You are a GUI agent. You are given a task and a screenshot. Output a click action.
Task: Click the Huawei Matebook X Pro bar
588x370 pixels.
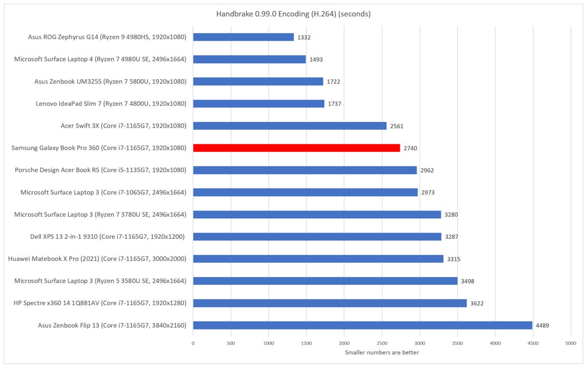(x=318, y=259)
